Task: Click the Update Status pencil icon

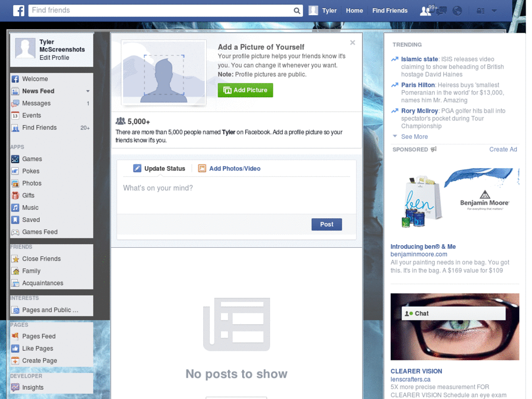Action: 137,168
